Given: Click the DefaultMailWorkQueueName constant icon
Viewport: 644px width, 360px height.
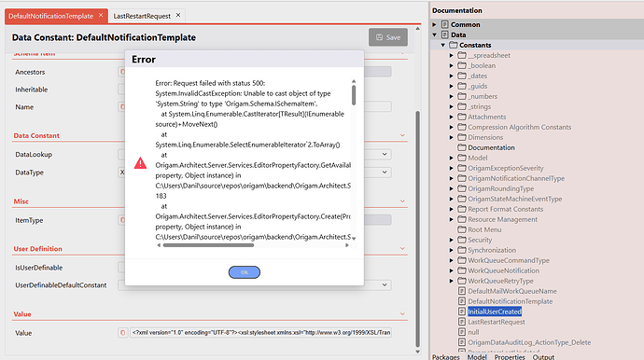Looking at the screenshot, I should point(462,291).
